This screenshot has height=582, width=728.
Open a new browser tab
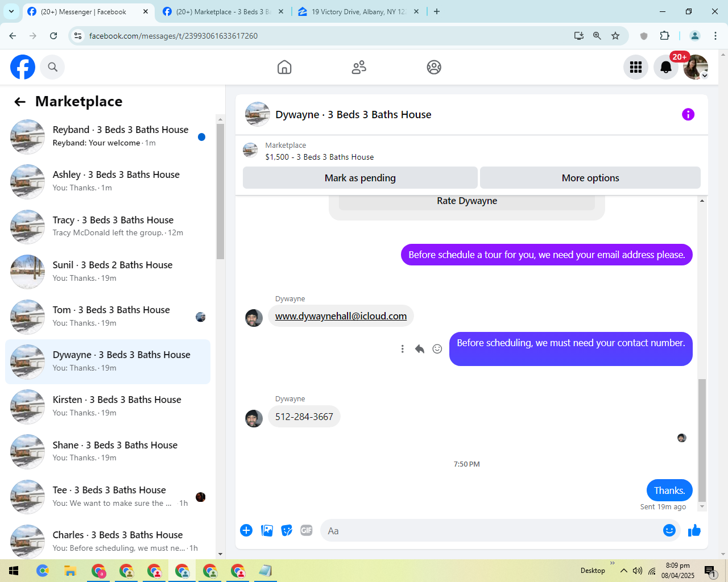pos(436,11)
